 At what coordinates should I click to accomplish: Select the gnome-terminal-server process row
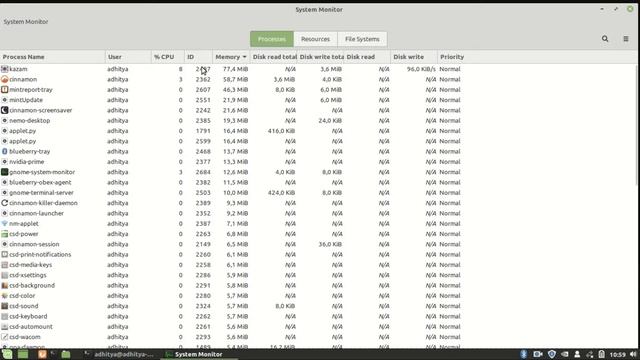coord(318,193)
